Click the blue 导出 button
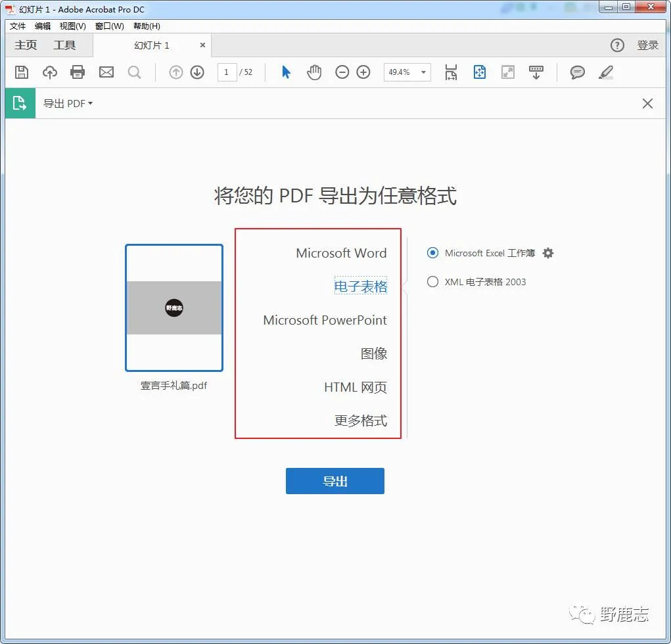This screenshot has height=644, width=671. click(335, 481)
